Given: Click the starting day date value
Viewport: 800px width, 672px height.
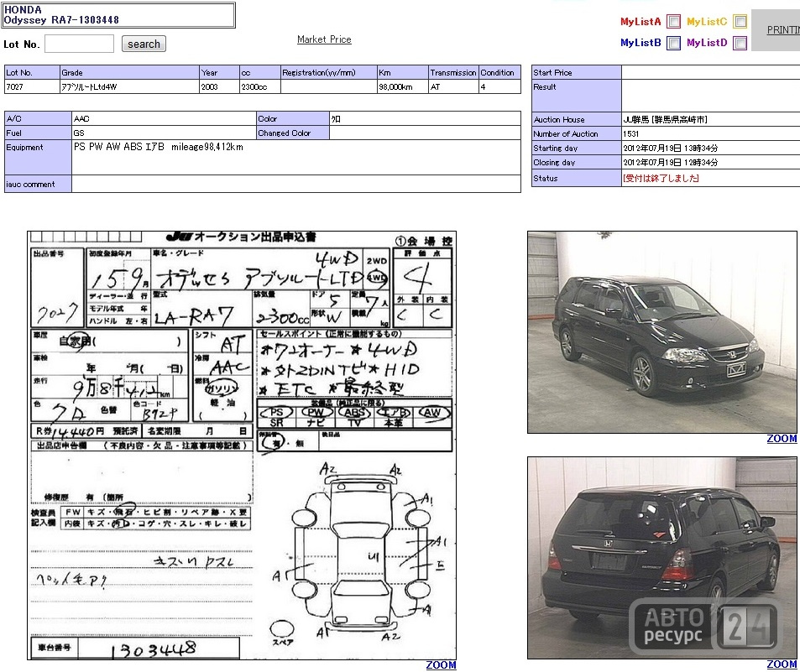Looking at the screenshot, I should tap(670, 148).
